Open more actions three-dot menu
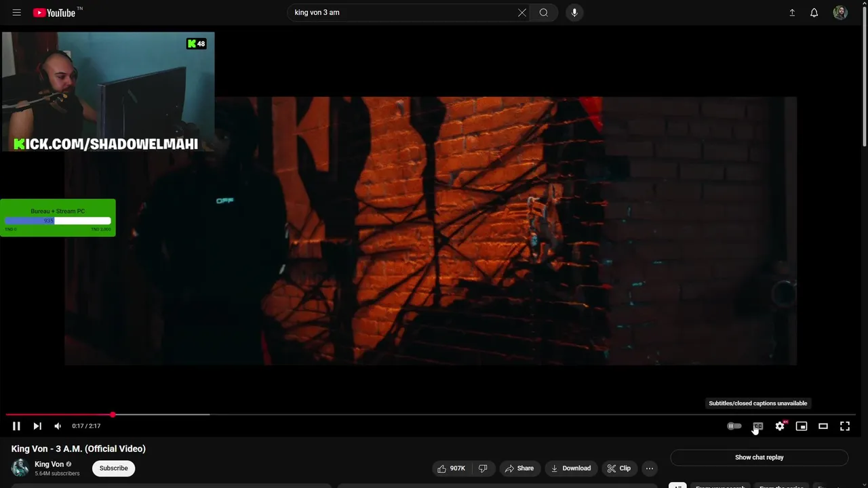 pyautogui.click(x=650, y=468)
